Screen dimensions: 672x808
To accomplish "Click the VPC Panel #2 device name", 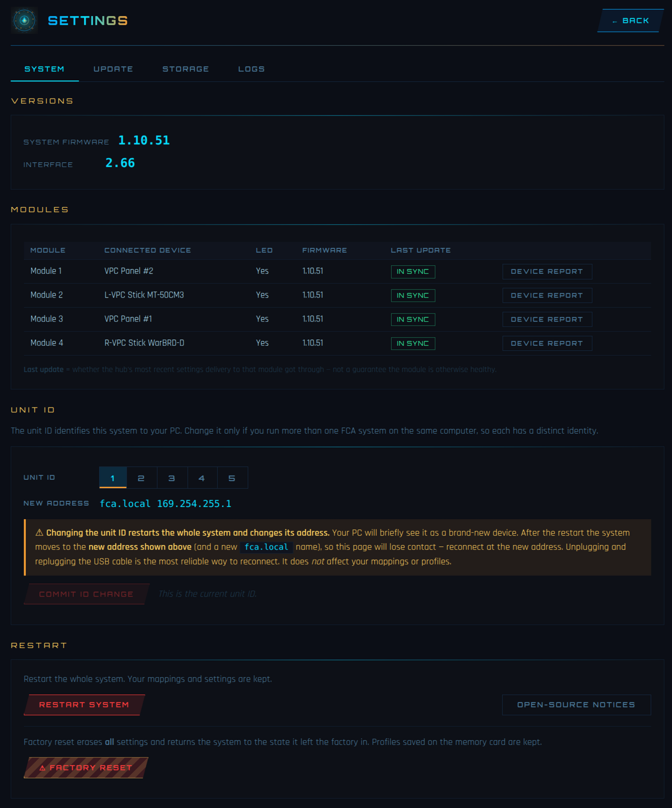I will (129, 271).
